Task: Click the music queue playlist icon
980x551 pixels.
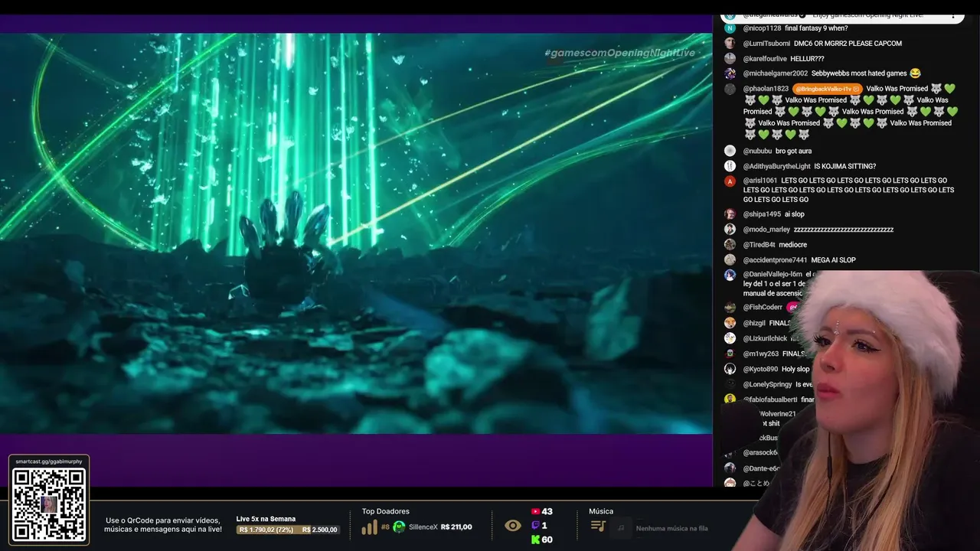Action: click(x=598, y=527)
